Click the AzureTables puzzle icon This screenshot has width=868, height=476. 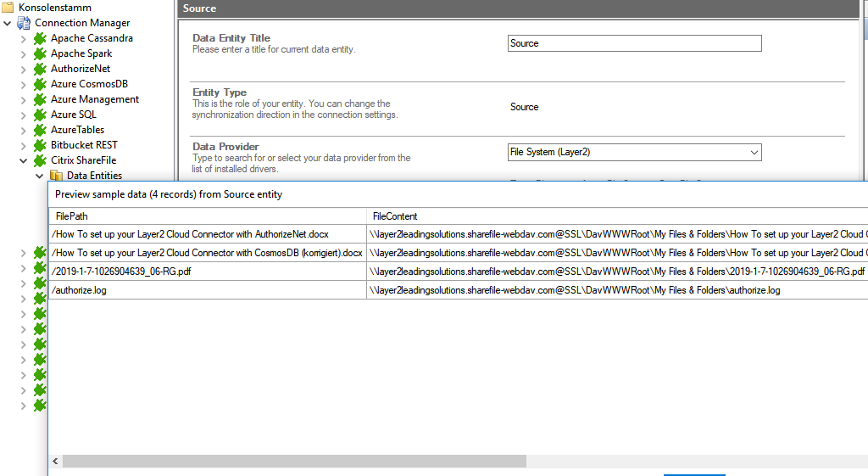40,130
